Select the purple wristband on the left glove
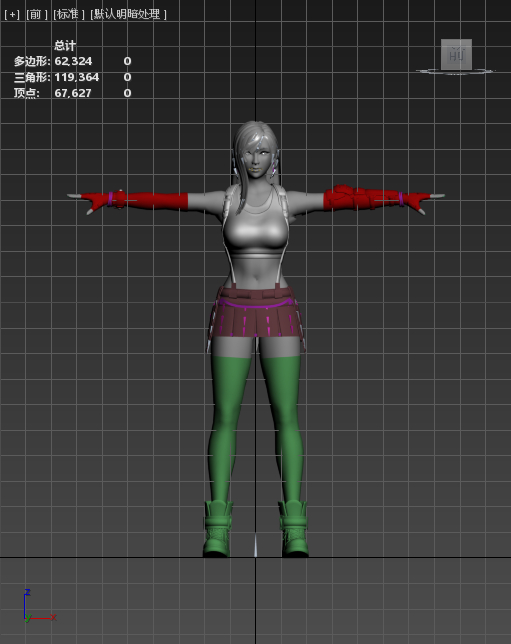 click(x=110, y=199)
